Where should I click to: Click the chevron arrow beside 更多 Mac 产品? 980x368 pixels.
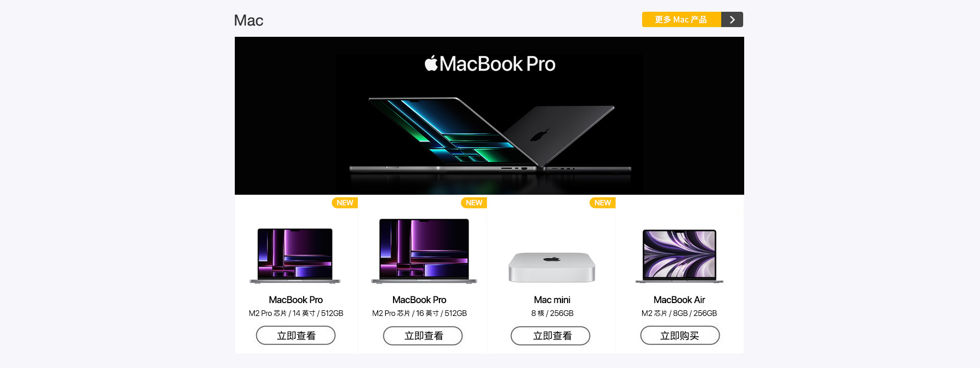[x=732, y=19]
